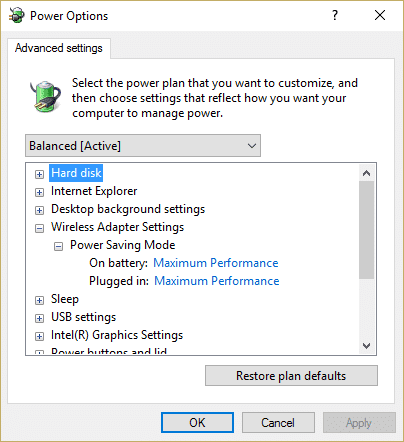This screenshot has height=442, width=404.
Task: Expand the USB settings node
Action: click(x=39, y=318)
